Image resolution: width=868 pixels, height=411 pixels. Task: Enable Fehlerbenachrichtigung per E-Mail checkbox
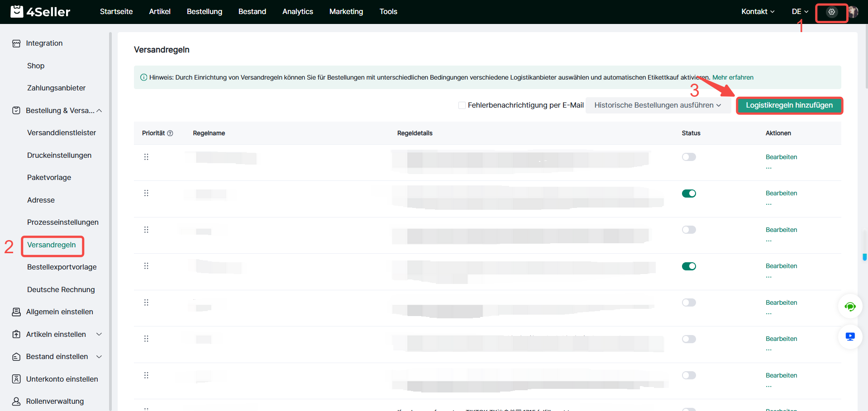pos(462,105)
